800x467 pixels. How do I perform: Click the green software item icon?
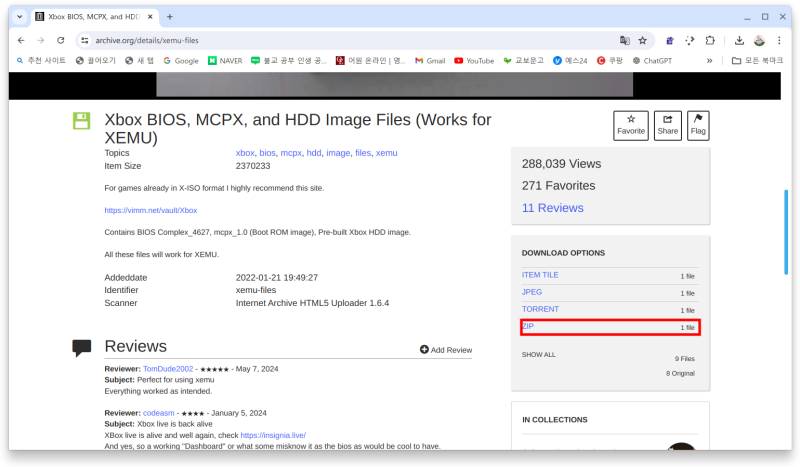82,121
